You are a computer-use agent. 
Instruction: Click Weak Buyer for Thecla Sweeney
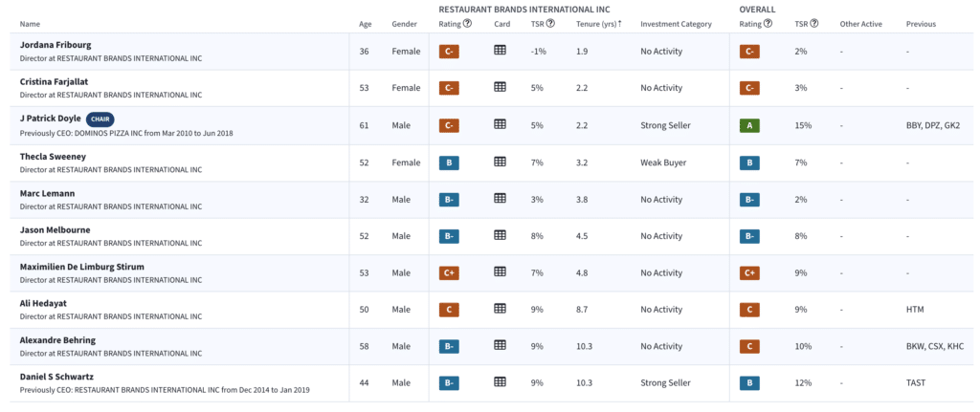(663, 163)
